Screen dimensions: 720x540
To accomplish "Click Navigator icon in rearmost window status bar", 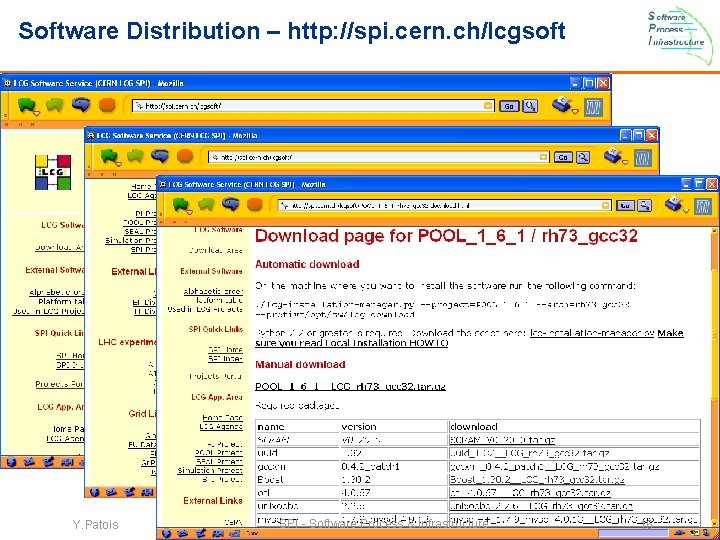I will [x=11, y=462].
